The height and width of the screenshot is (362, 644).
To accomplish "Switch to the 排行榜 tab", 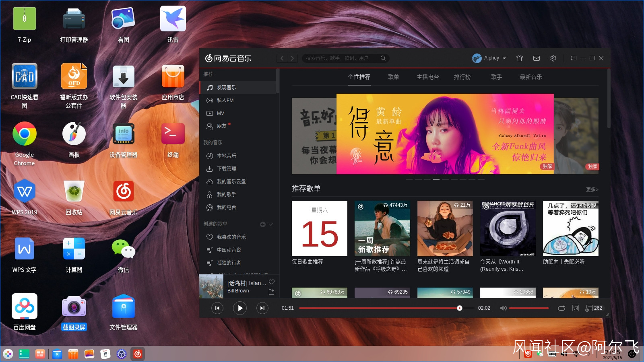I will [462, 77].
